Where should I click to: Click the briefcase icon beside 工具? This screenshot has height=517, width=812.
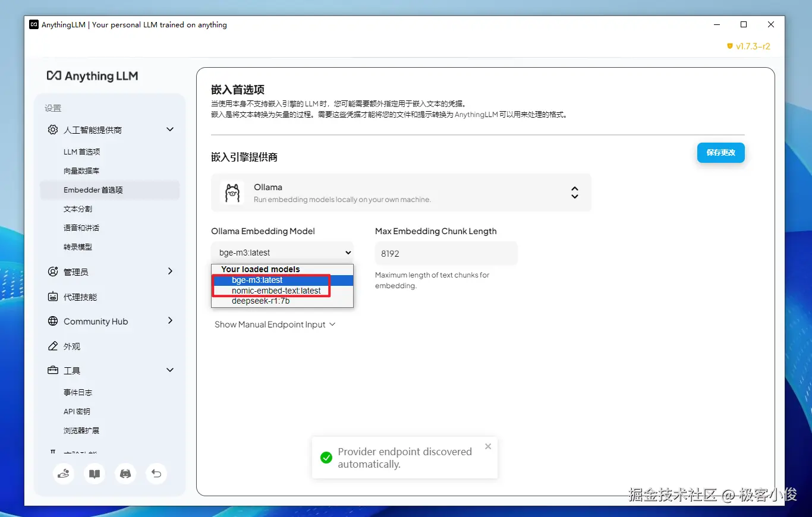coord(53,370)
